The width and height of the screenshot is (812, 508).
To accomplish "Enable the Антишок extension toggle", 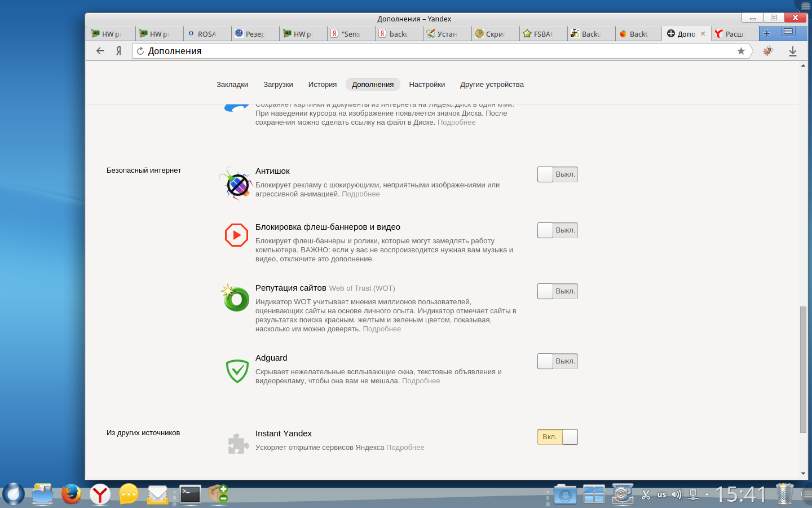I will coord(558,174).
